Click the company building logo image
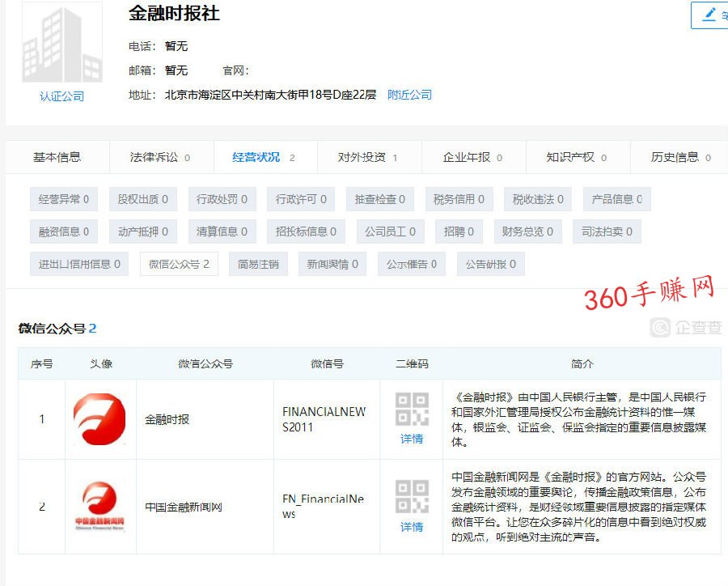 (62, 42)
